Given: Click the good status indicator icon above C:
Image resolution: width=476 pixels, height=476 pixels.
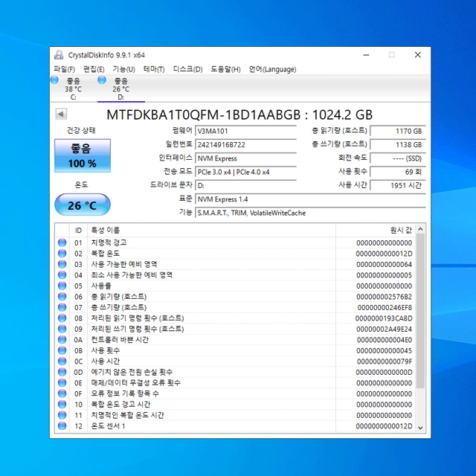Looking at the screenshot, I should point(54,80).
